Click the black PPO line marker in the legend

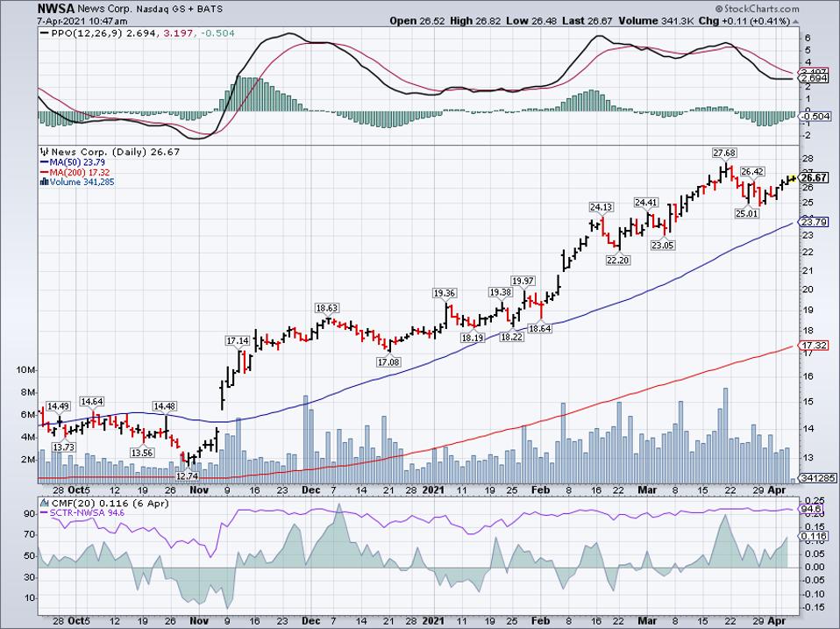pyautogui.click(x=44, y=33)
